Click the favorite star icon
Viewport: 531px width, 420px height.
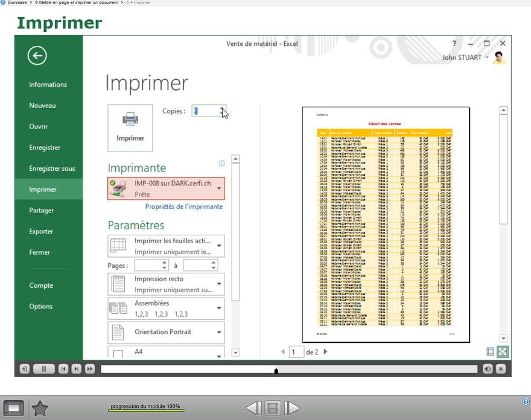(40, 409)
